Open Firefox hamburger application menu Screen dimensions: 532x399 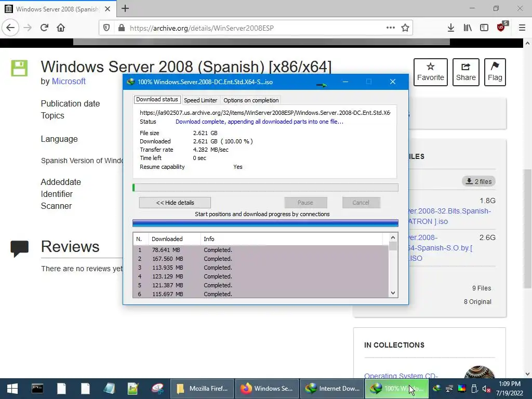click(522, 28)
